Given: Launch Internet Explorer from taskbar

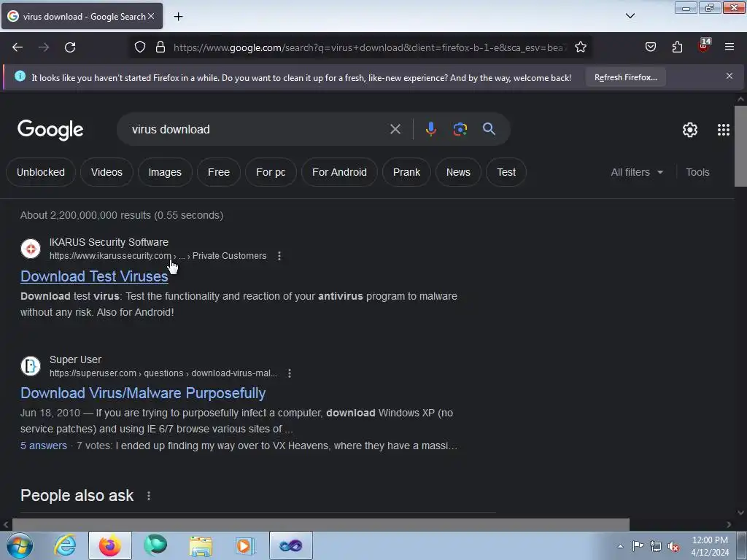Looking at the screenshot, I should click(65, 545).
